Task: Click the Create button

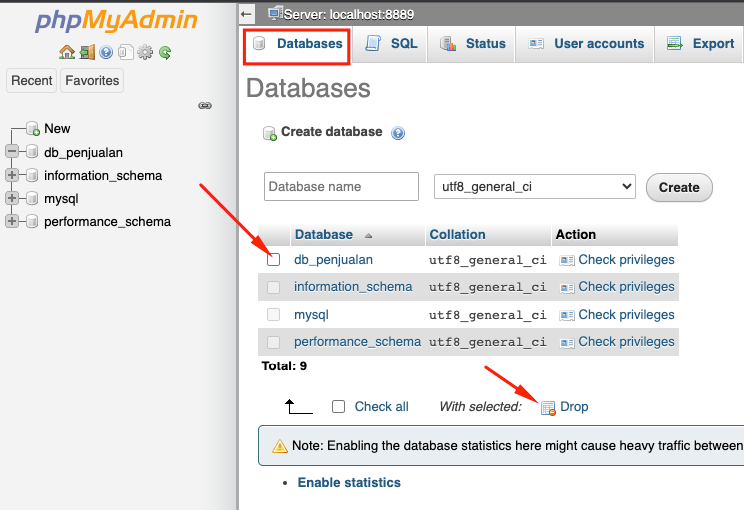Action: click(x=679, y=187)
